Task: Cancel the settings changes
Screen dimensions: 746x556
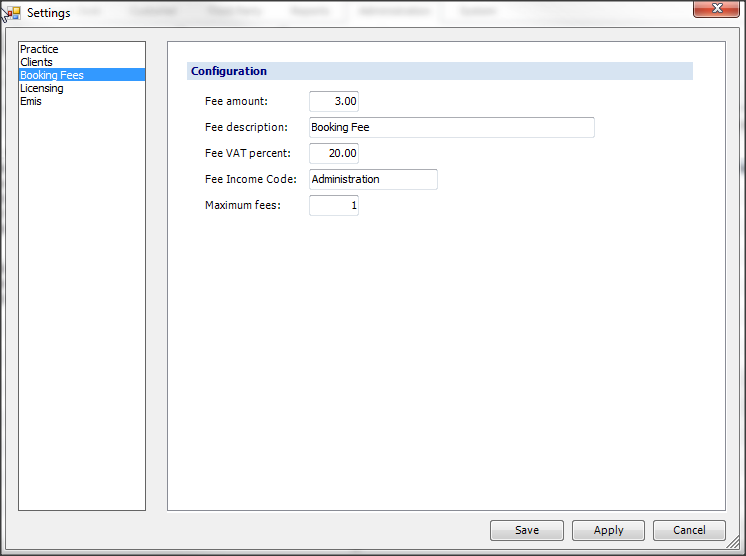Action: [689, 530]
